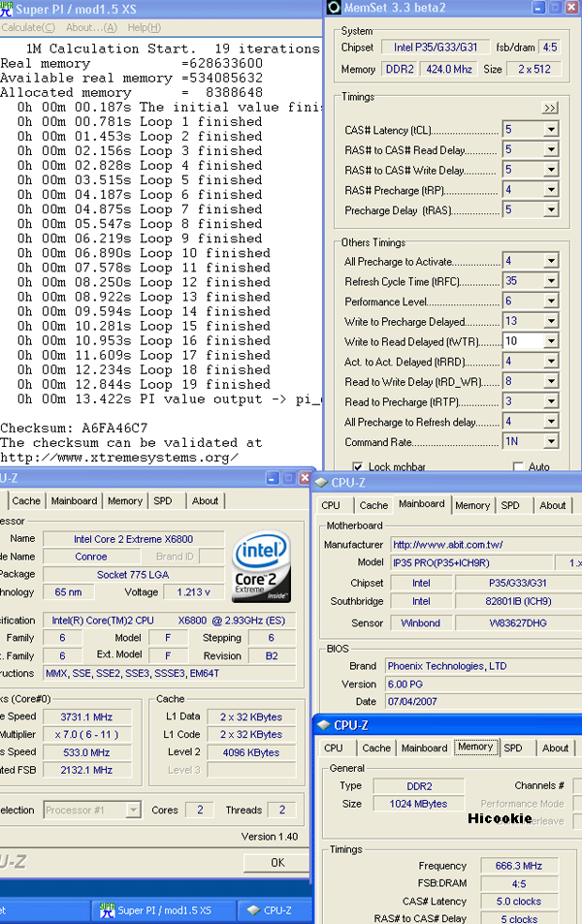The image size is (582, 924).
Task: Click the OK button in CPU-Z
Action: click(x=277, y=862)
